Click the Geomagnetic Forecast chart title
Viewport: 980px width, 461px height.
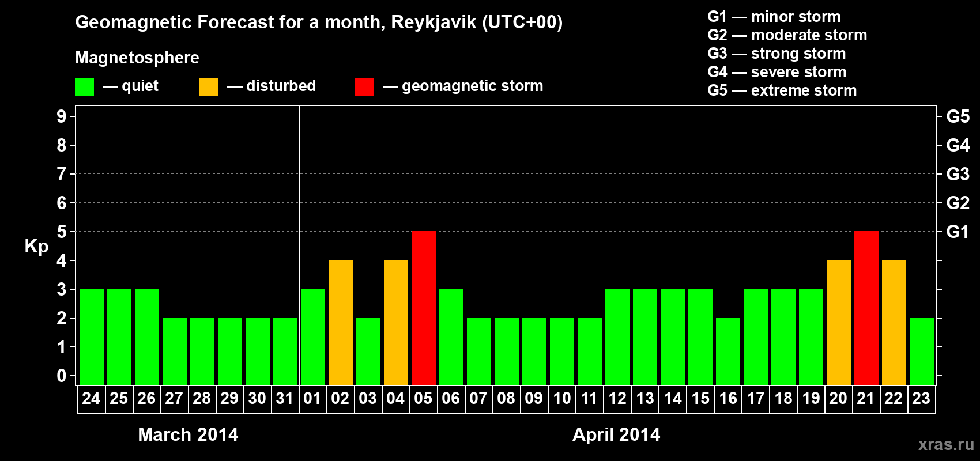(x=319, y=22)
